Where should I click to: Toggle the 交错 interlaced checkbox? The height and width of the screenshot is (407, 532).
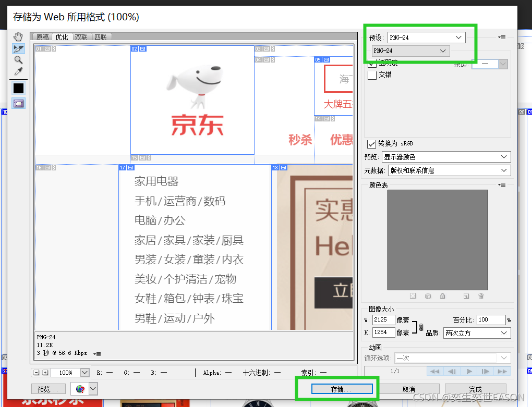[x=372, y=75]
